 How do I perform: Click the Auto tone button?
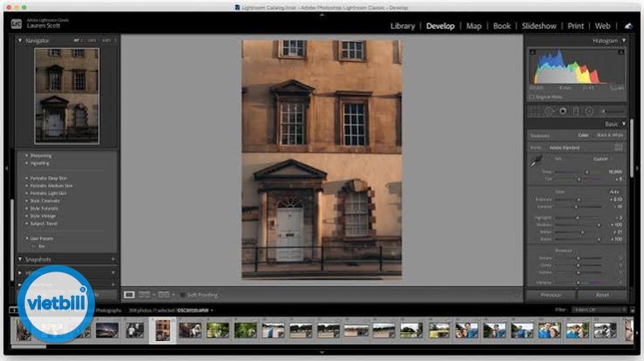(x=614, y=192)
